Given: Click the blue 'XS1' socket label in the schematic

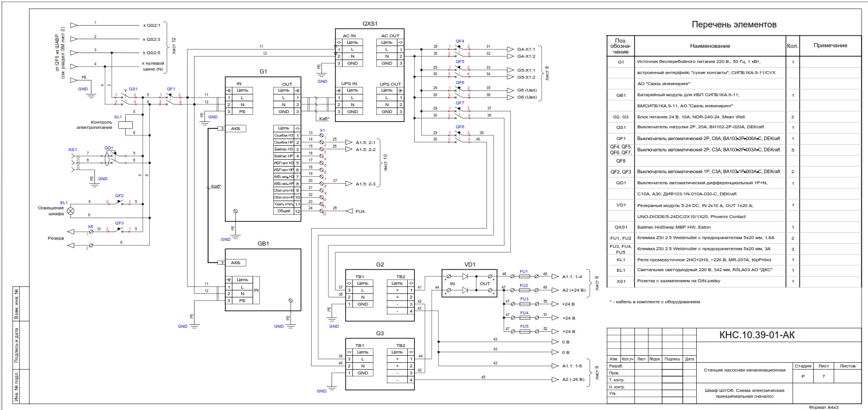Looking at the screenshot, I should point(72,150).
